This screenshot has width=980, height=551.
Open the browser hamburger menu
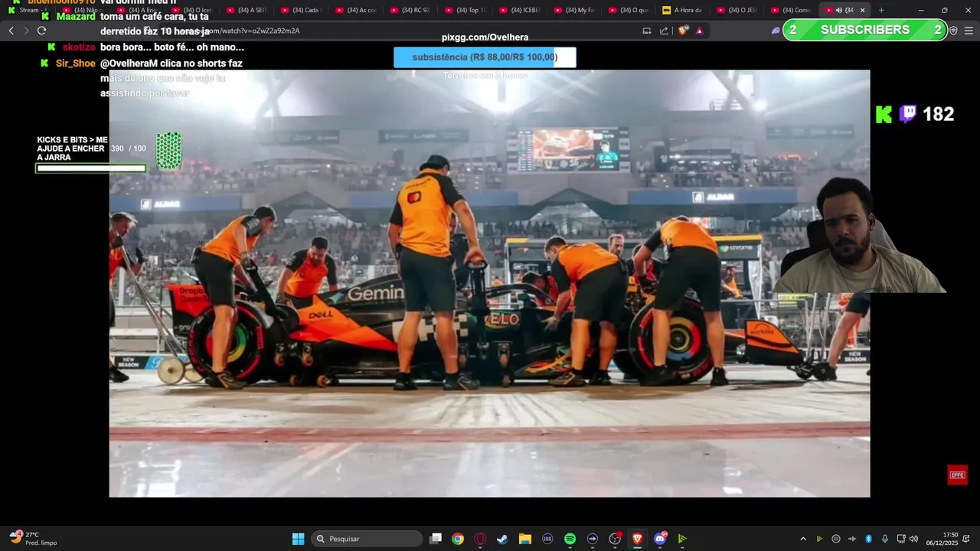(969, 31)
